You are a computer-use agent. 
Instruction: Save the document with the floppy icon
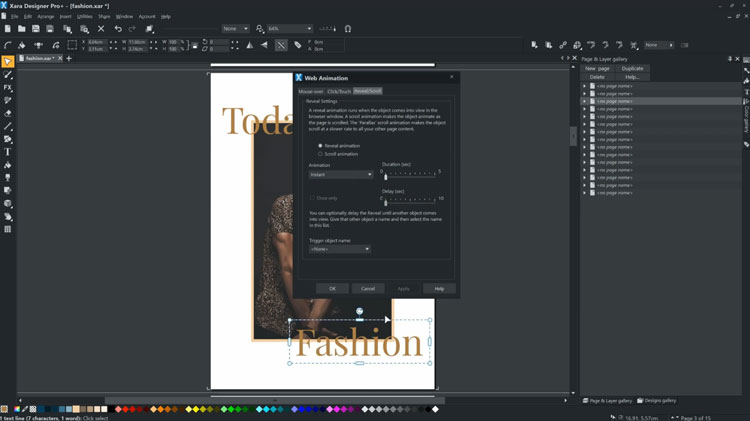coord(35,29)
